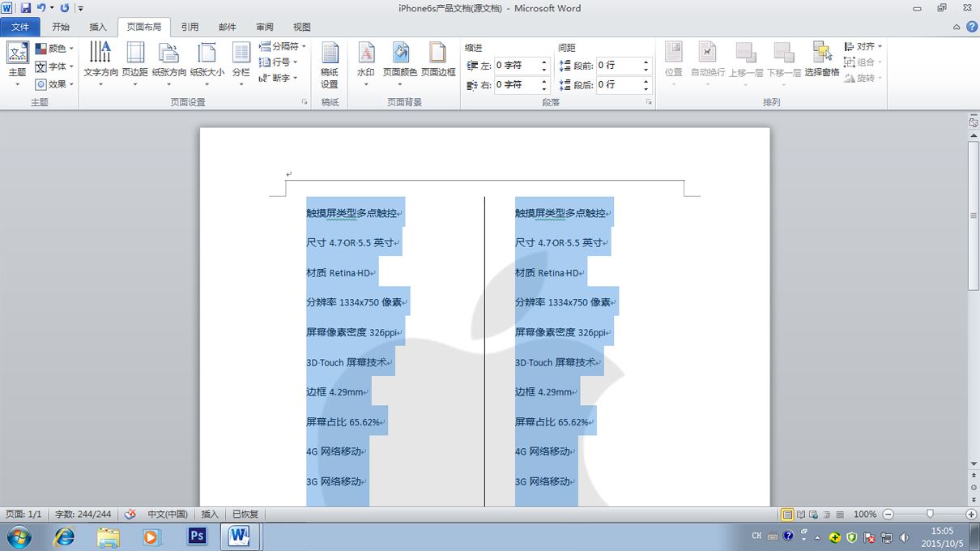Click the 100% zoom level button
The image size is (980, 551).
tap(865, 515)
